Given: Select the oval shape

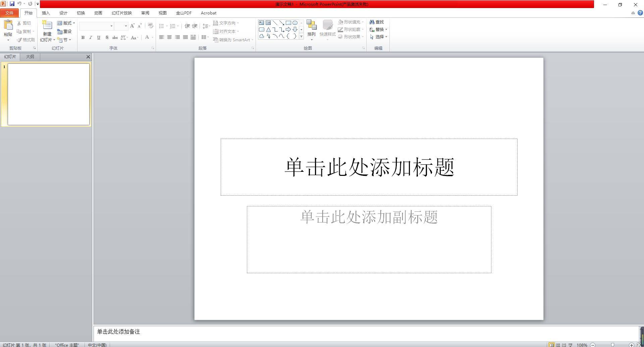Looking at the screenshot, I should (x=295, y=23).
